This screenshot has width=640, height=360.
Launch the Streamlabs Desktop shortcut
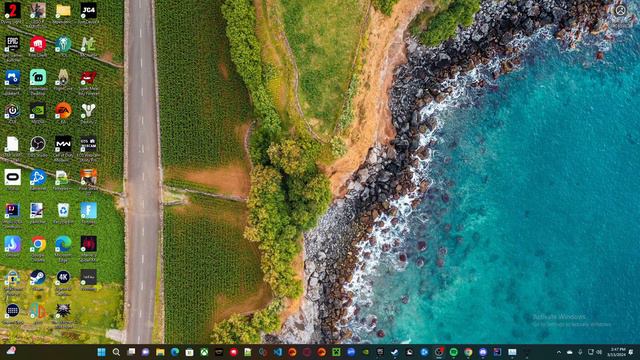coord(38,78)
